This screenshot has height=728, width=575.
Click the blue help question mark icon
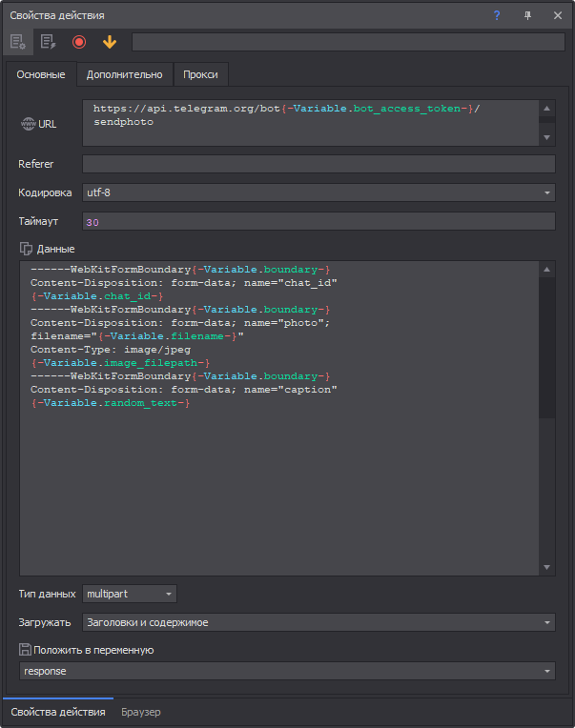pyautogui.click(x=497, y=15)
